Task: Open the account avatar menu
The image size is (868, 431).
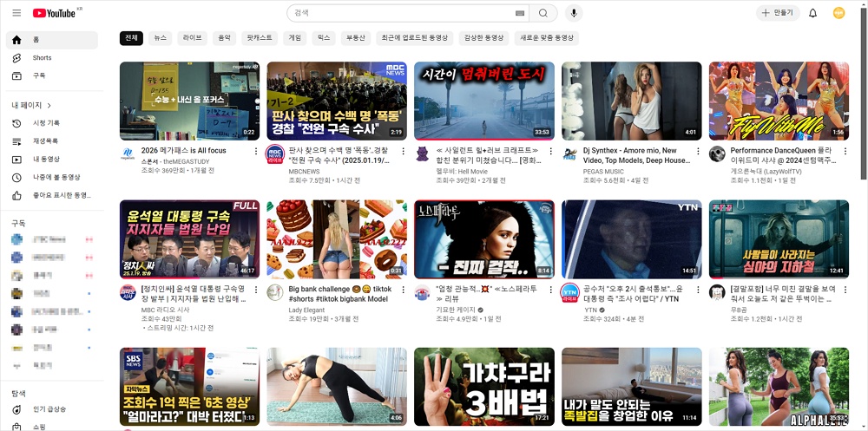Action: tap(838, 13)
